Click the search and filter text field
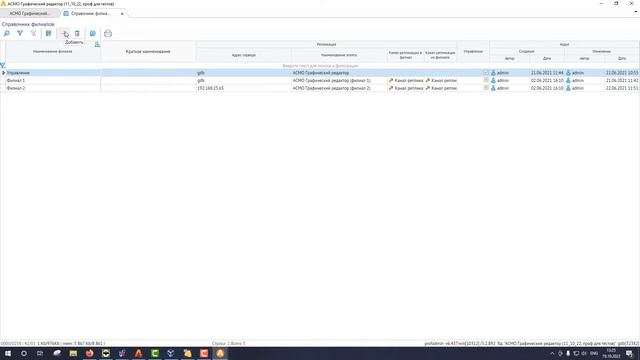 point(320,65)
